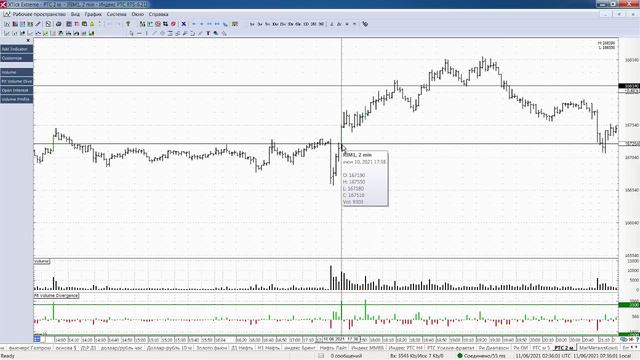Click the pencil toolbar icon
The width and height of the screenshot is (640, 360).
click(x=38, y=24)
